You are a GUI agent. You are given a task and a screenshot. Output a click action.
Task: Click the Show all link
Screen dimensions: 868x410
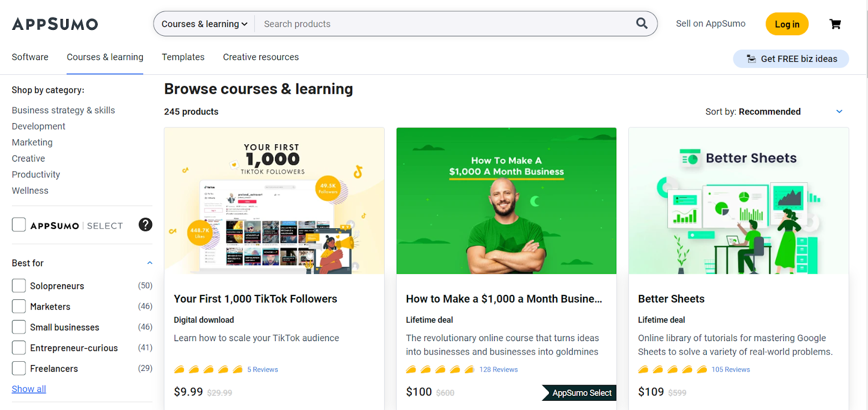pos(29,389)
